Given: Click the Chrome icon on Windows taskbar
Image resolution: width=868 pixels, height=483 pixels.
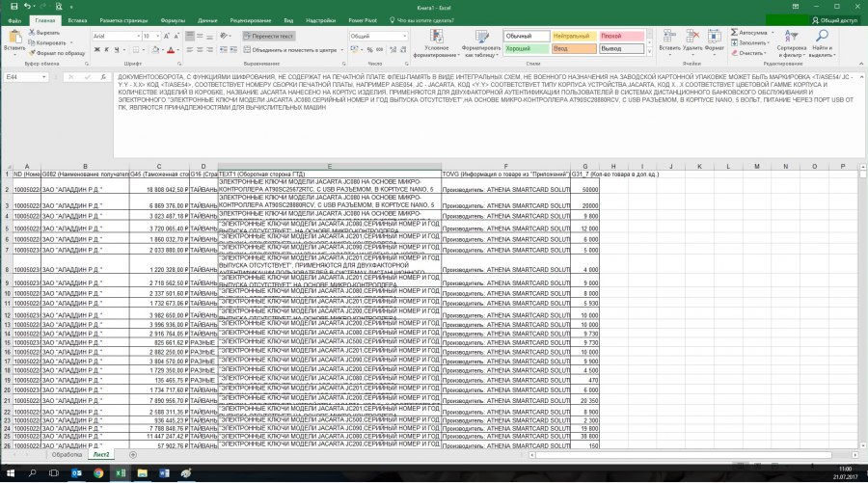Looking at the screenshot, I should pos(98,473).
